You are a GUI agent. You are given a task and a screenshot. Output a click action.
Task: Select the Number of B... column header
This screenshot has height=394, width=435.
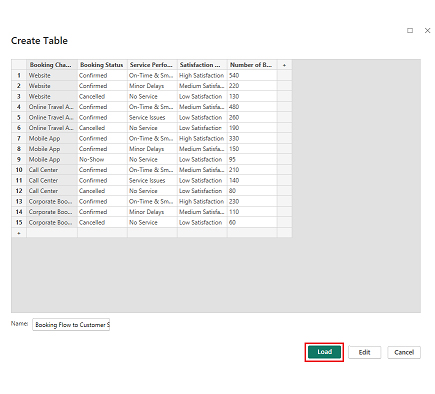pos(252,65)
